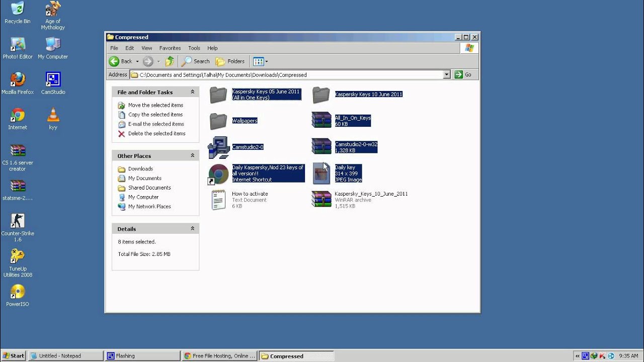
Task: Click Move the selected items
Action: click(x=155, y=105)
